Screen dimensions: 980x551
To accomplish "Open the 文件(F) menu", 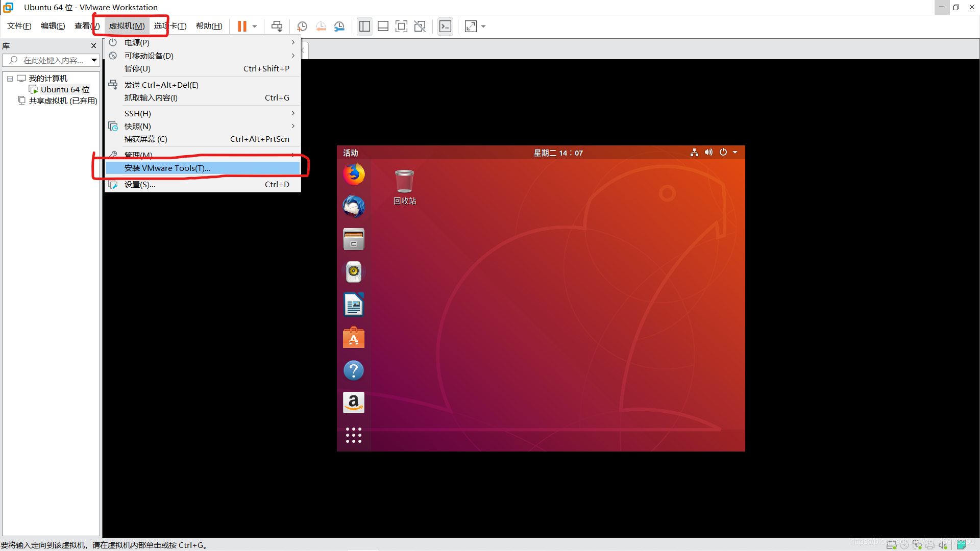I will [x=19, y=26].
